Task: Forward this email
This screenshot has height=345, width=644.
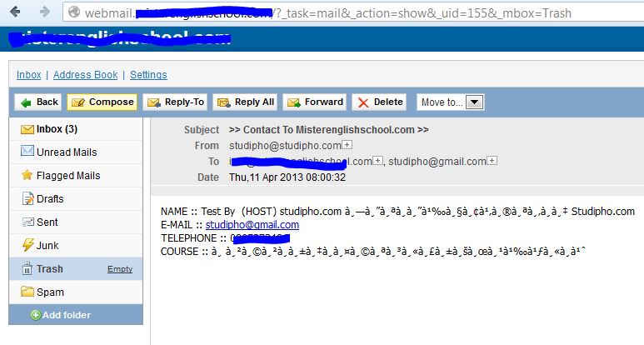Action: click(315, 102)
